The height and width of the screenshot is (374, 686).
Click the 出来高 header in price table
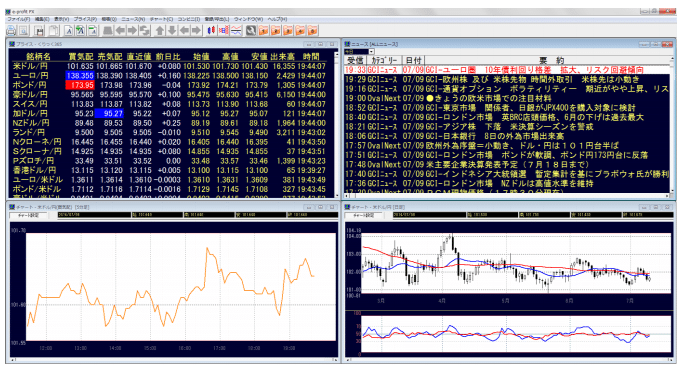[282, 56]
